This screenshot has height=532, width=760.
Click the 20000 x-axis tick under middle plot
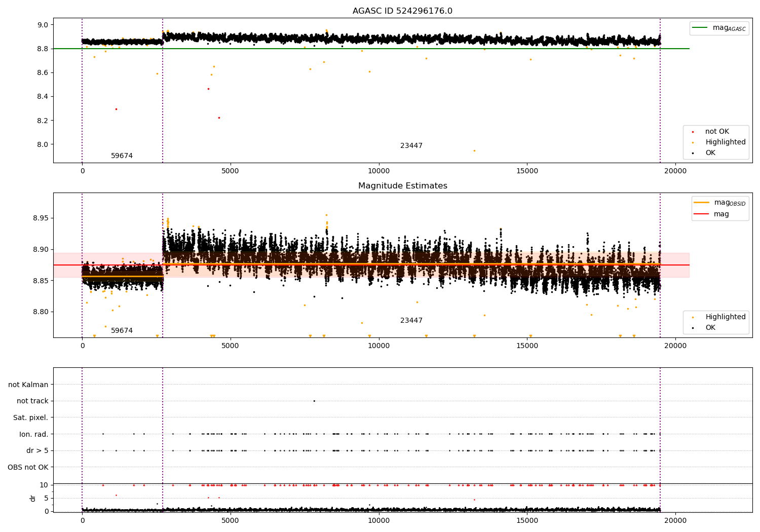tap(675, 346)
